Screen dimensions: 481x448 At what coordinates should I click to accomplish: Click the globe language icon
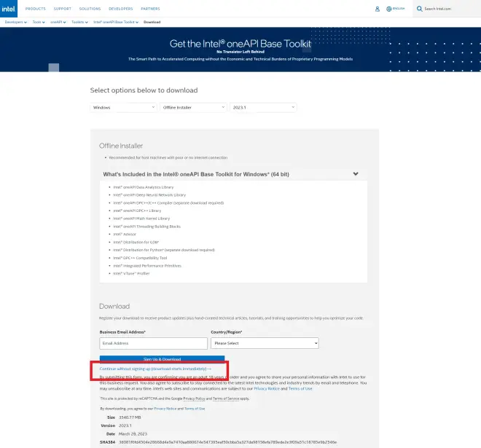388,9
